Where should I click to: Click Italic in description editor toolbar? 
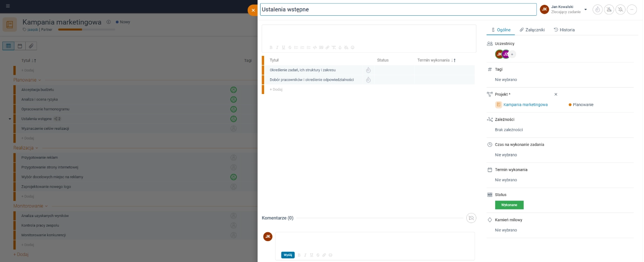click(x=277, y=47)
